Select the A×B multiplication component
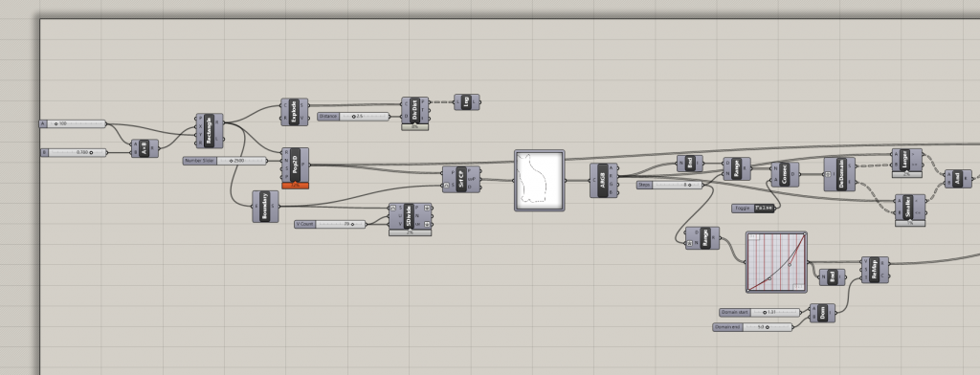 145,148
